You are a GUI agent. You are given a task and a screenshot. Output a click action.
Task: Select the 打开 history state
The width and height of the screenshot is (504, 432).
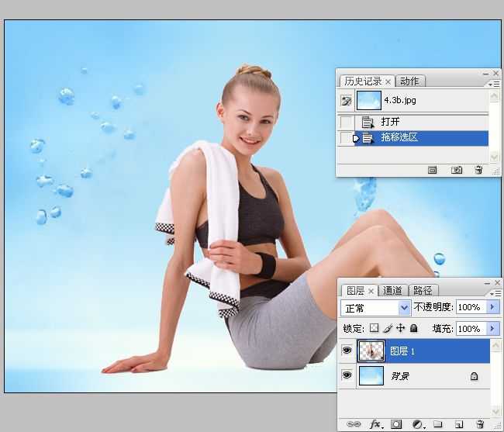tap(390, 122)
